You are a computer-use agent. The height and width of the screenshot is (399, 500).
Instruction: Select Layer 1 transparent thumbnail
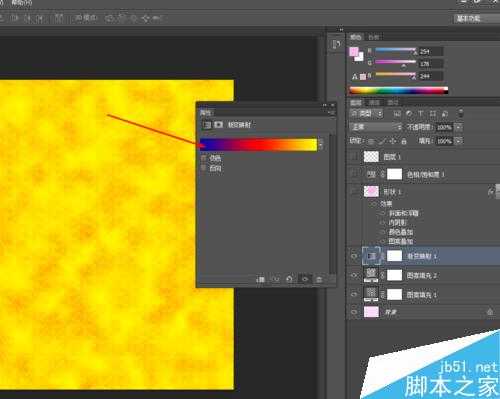coord(371,156)
